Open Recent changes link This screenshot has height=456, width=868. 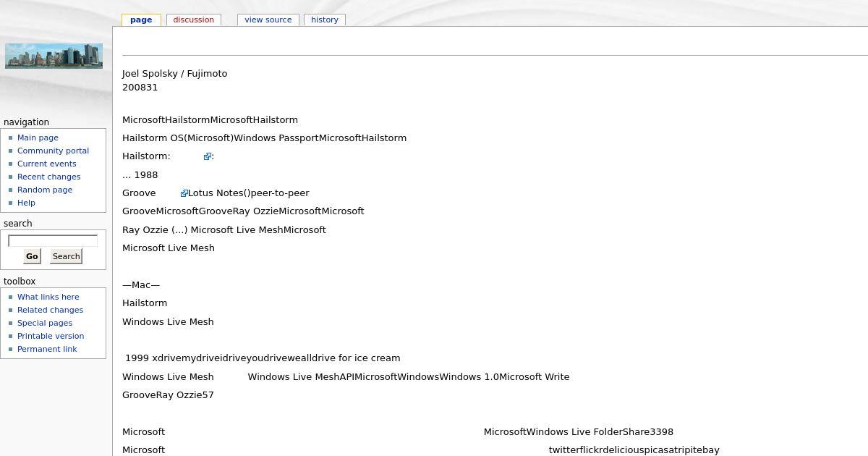coord(48,177)
